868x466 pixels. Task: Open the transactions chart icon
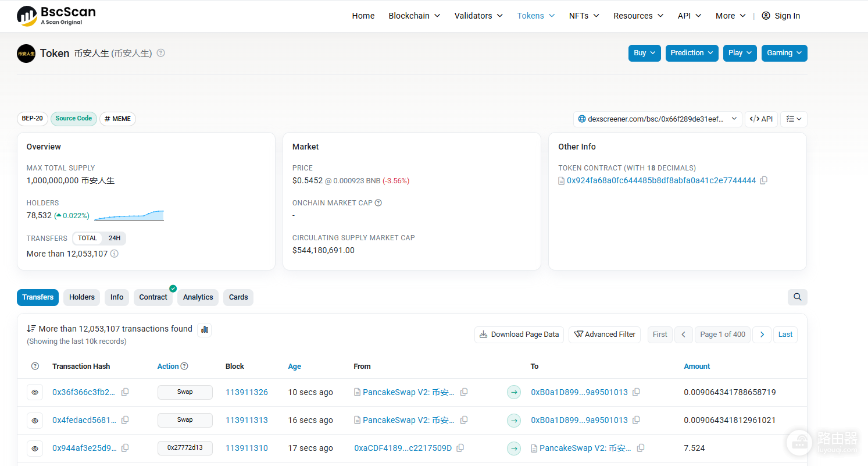click(x=205, y=330)
